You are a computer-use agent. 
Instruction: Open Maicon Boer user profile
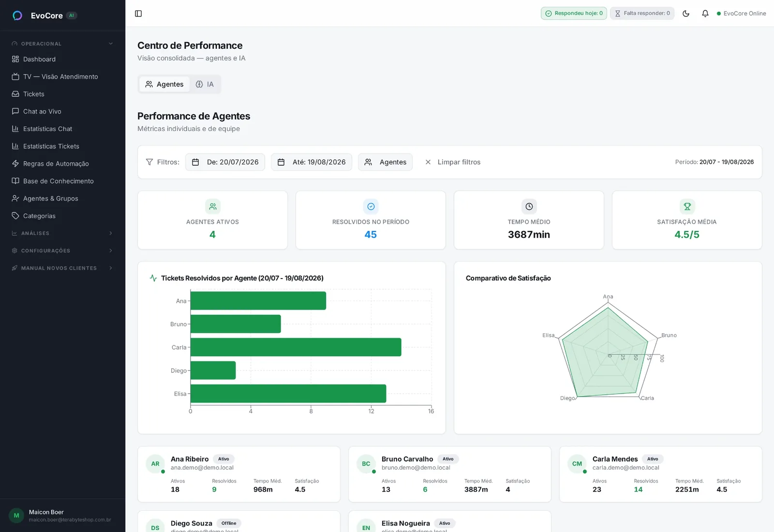tap(62, 516)
